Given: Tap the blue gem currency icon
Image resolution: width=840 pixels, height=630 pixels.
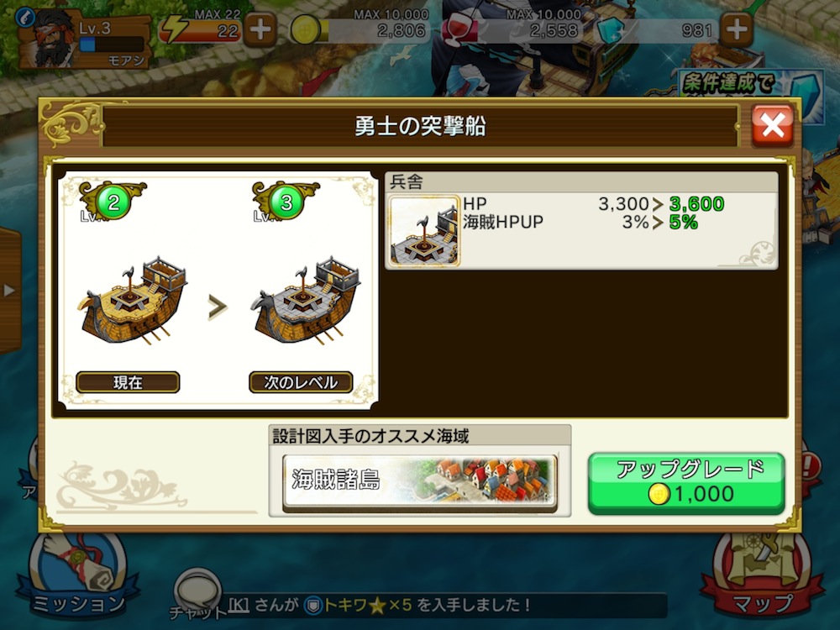Looking at the screenshot, I should point(610,30).
